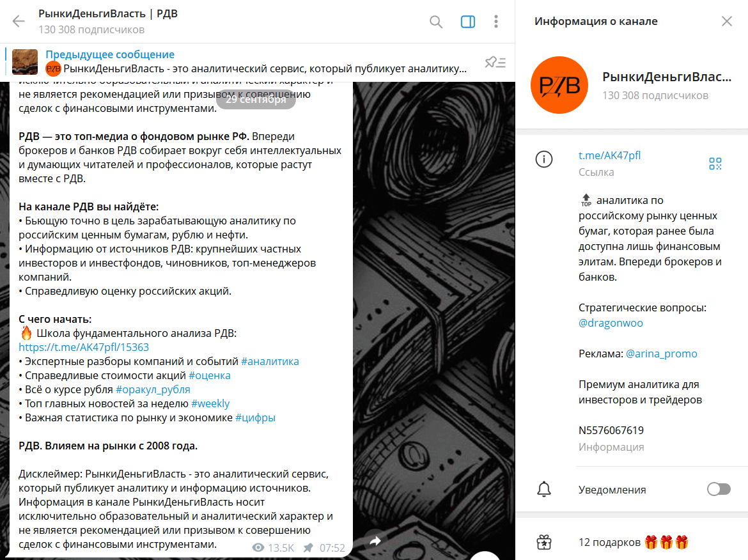
Task: Select the #оракул_рубля hashtag
Action: 153,390
